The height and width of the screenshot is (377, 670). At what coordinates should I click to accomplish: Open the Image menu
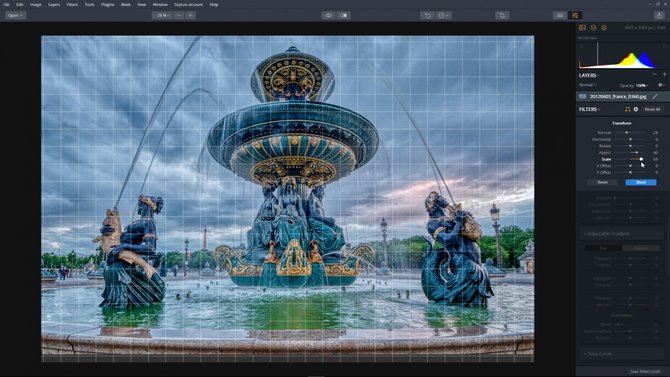pos(36,5)
